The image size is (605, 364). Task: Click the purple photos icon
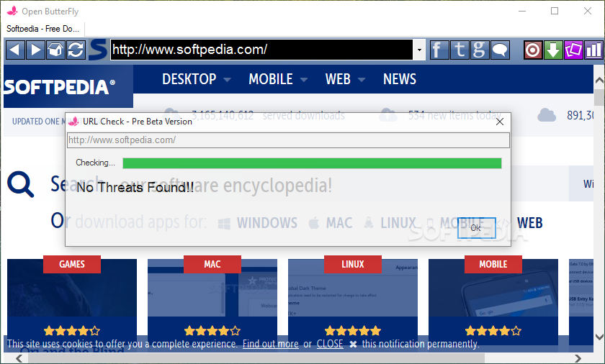tap(573, 50)
